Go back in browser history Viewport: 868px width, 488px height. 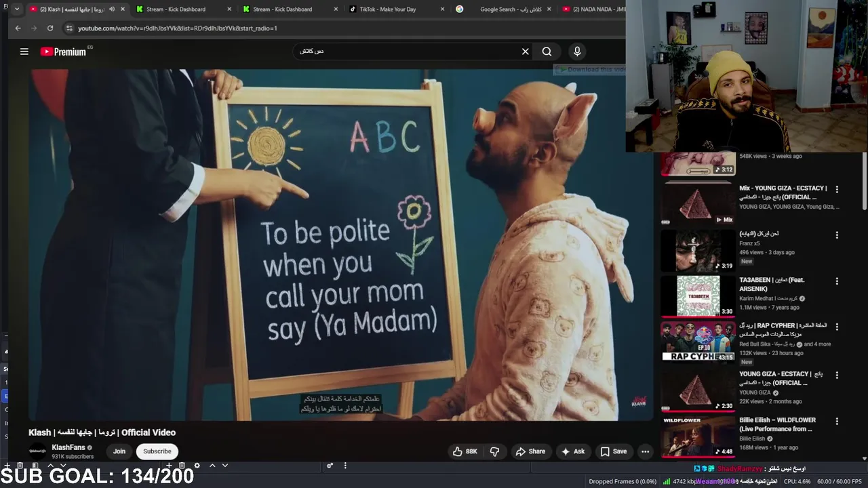pos(18,28)
